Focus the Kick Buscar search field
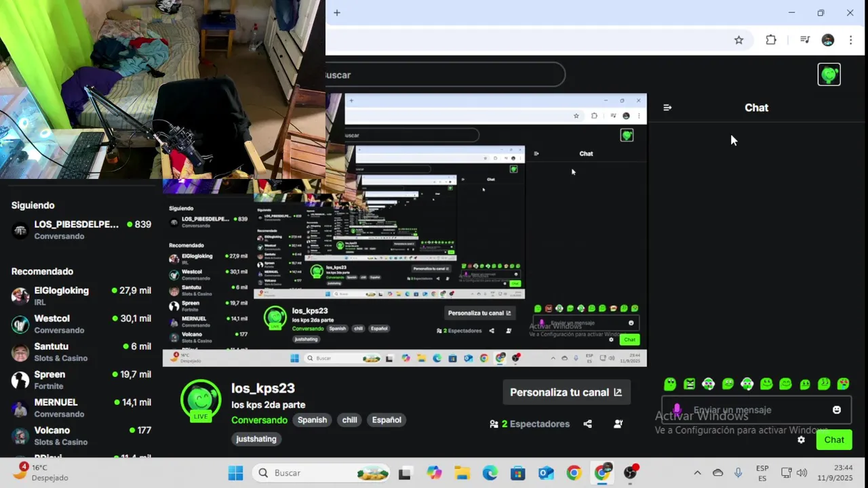 point(445,75)
